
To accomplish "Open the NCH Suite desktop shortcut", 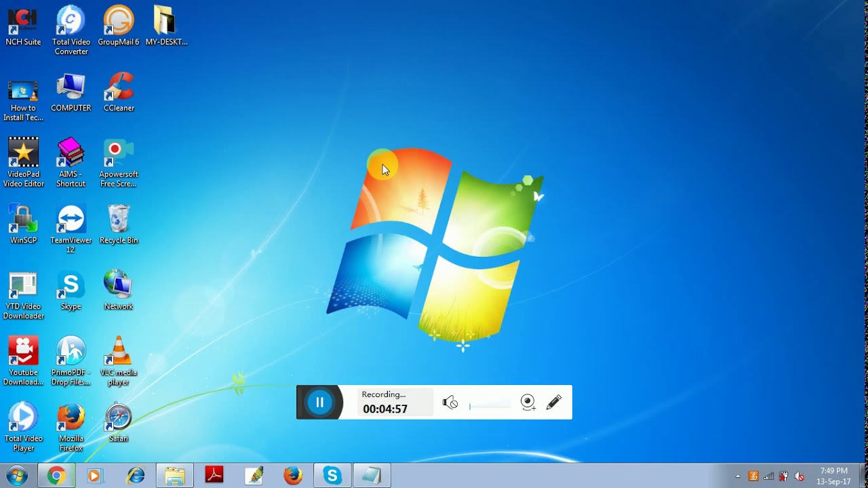I will (x=23, y=26).
